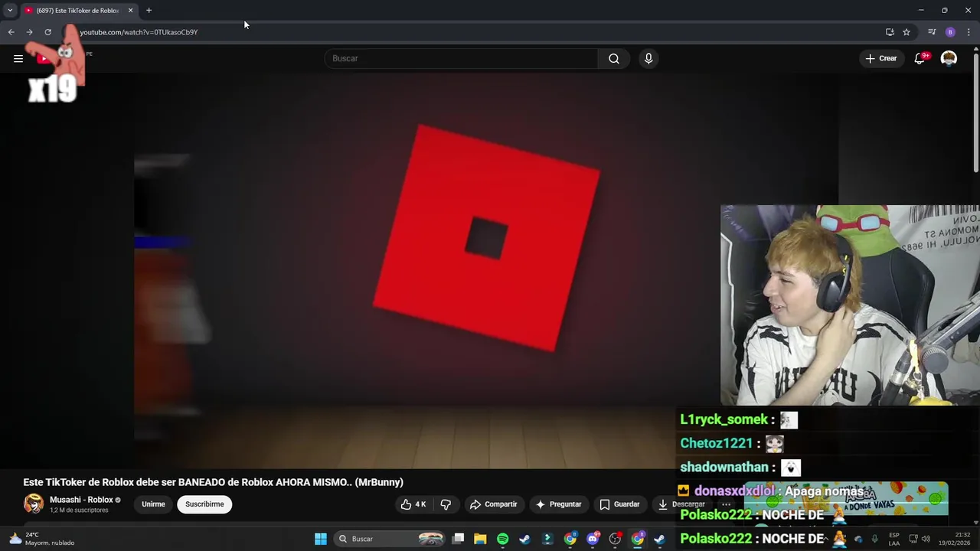
Task: Click the browser address bar URL
Action: tap(139, 32)
